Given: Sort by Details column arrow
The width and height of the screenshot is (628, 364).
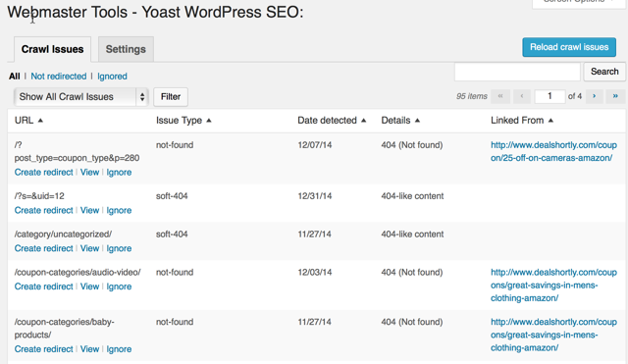Looking at the screenshot, I should click(x=417, y=121).
